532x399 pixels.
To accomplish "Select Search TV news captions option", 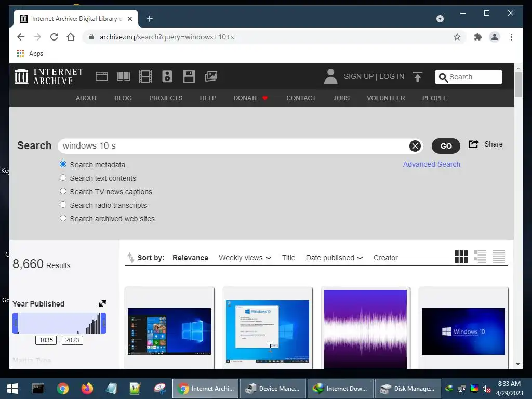I will point(63,191).
